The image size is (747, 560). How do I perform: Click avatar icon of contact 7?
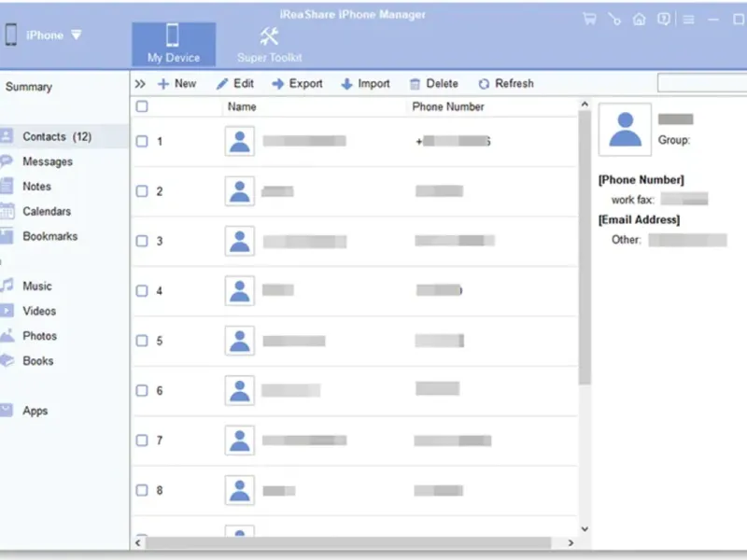(240, 441)
